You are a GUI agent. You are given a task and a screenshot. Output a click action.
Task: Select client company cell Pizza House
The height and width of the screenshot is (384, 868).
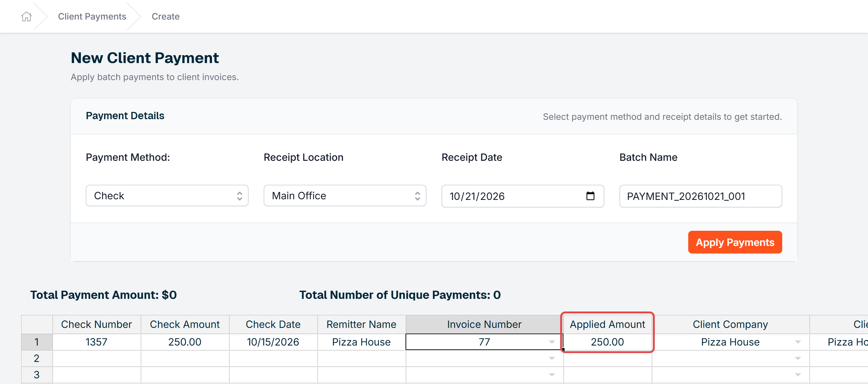pos(730,342)
